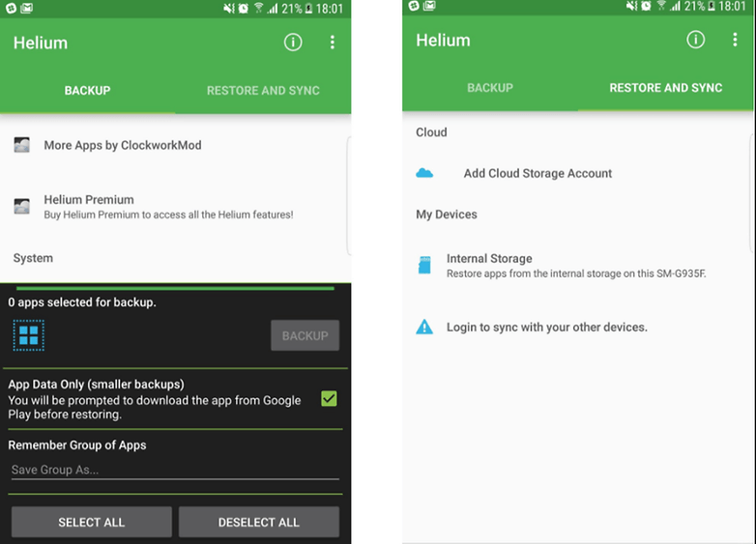Screen dimensions: 756x544
Task: Tap the blue app grid selection icon
Action: pos(28,335)
